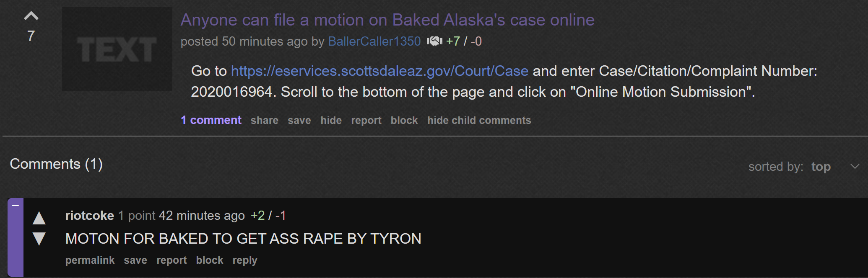Click the chevron next to sort order
Image resolution: width=868 pixels, height=278 pixels.
855,167
